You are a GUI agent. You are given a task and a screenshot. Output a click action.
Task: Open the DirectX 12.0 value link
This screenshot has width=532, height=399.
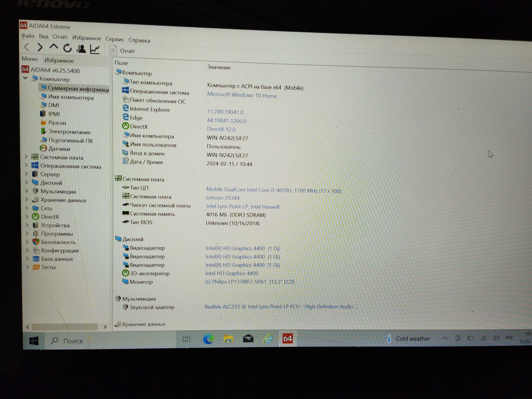[221, 129]
